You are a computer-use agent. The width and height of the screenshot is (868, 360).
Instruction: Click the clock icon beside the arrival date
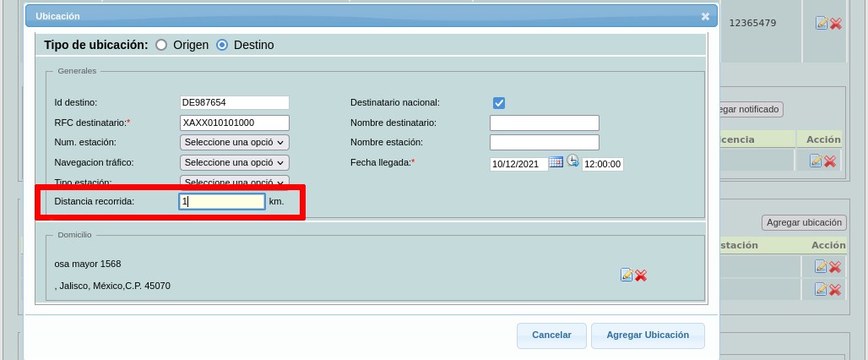coord(572,161)
